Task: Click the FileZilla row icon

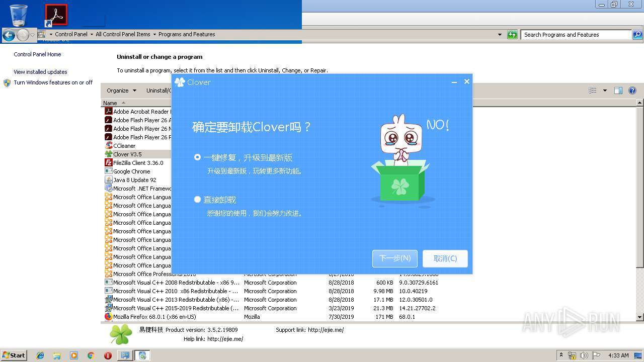Action: tap(108, 163)
